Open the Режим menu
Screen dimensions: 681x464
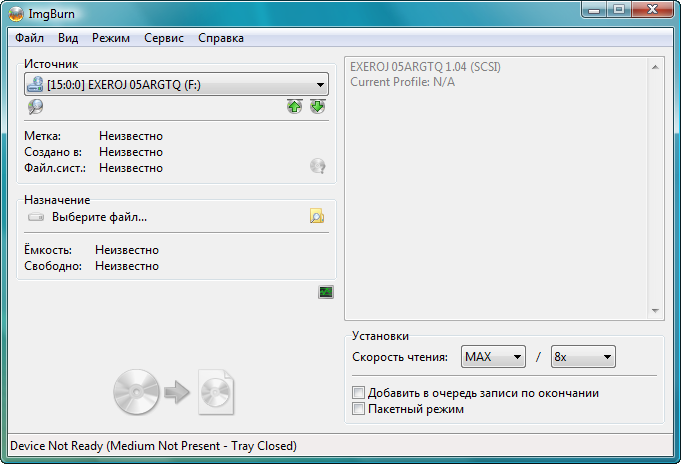[x=111, y=38]
